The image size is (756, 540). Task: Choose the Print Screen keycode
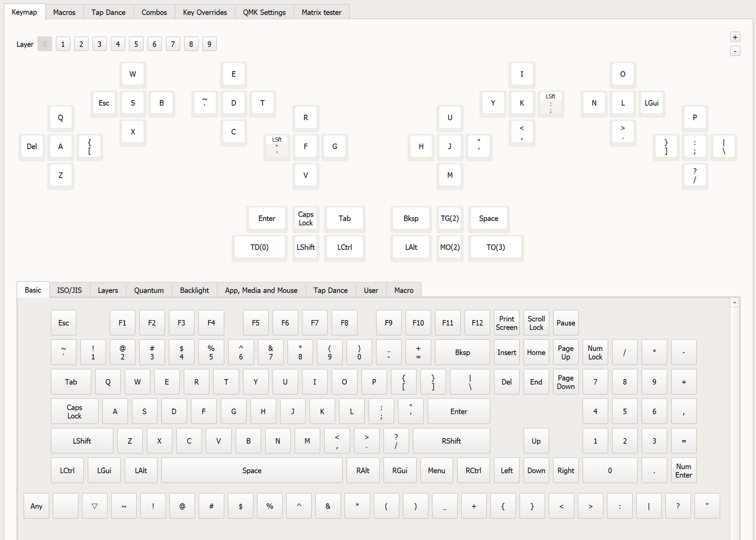coord(507,323)
